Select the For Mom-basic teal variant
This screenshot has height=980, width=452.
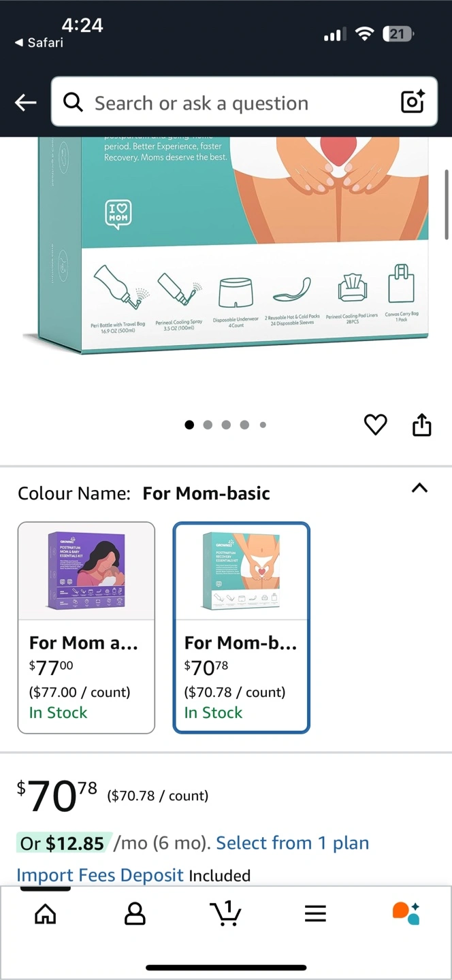click(242, 627)
